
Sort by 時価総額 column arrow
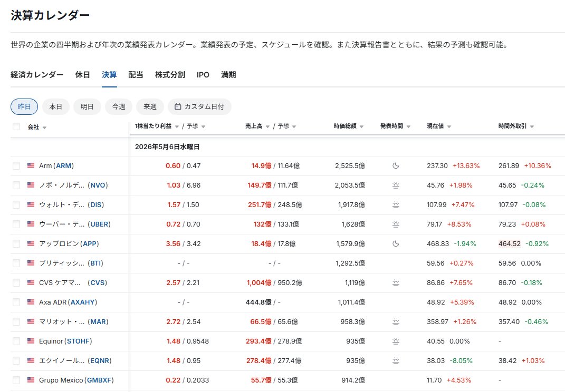[x=361, y=126]
